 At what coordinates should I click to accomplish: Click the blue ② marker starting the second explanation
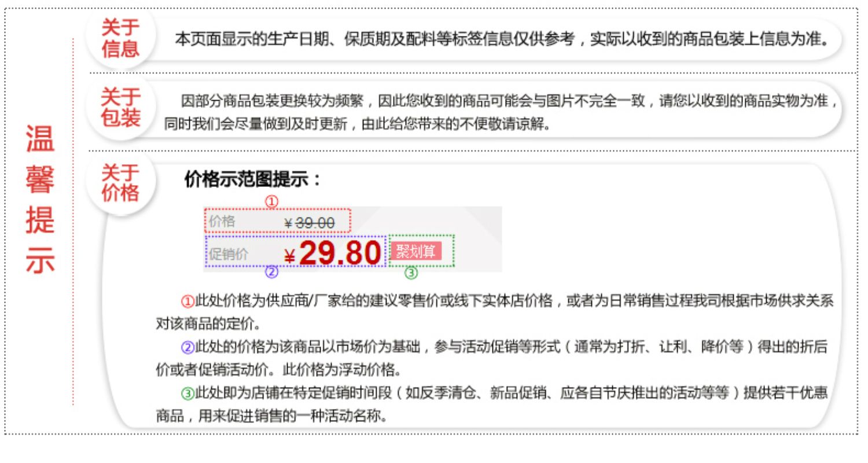[x=187, y=348]
